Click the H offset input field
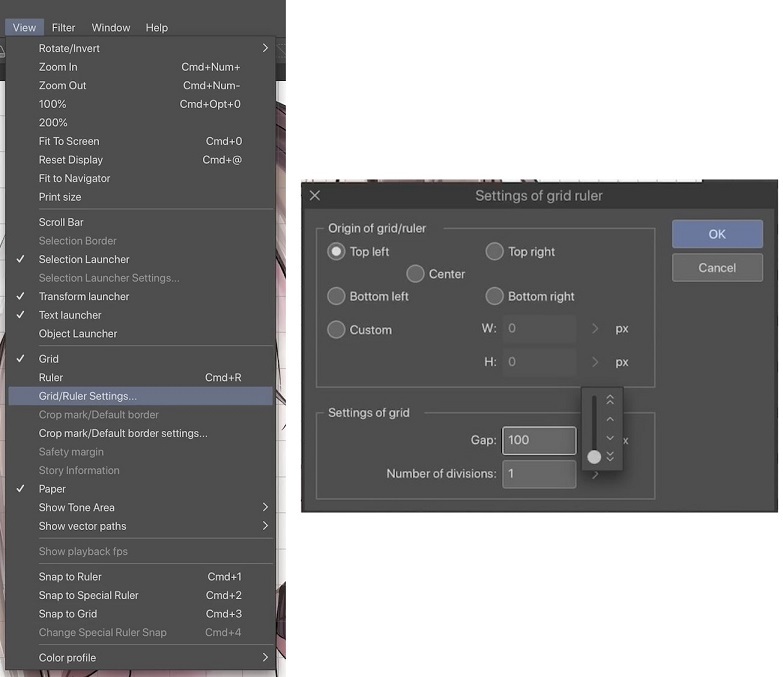The image size is (783, 677). tap(539, 362)
